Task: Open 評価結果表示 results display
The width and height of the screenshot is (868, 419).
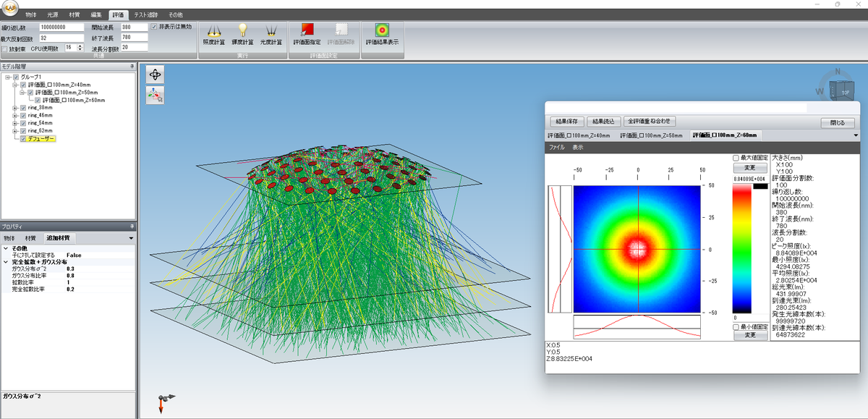Action: (381, 33)
